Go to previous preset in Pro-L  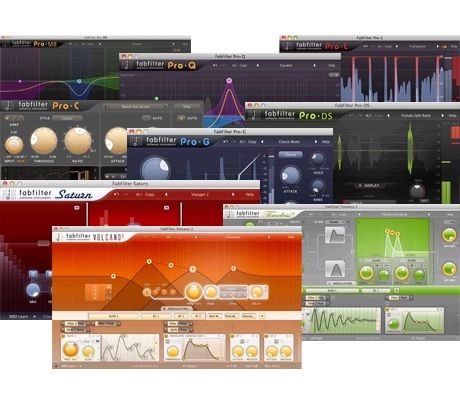click(397, 46)
